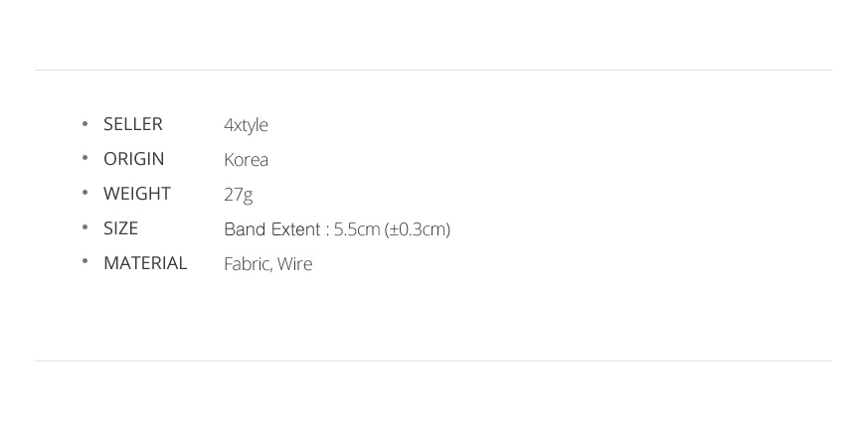Viewport: 868px width, 434px height.
Task: Select the Fabric, Wire material text
Action: (267, 264)
